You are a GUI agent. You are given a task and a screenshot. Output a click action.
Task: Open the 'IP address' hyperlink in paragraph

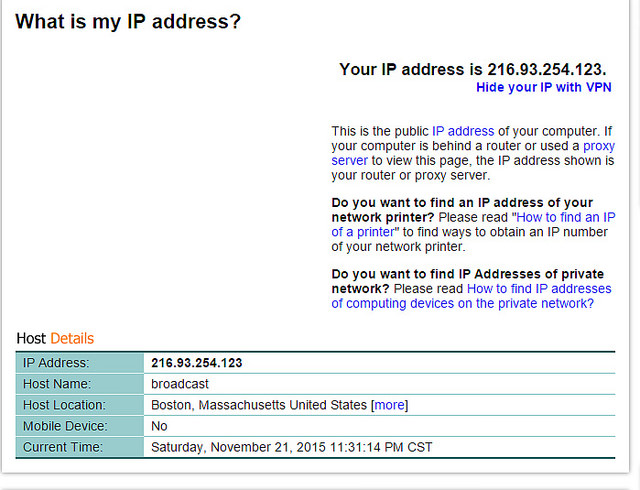[462, 131]
